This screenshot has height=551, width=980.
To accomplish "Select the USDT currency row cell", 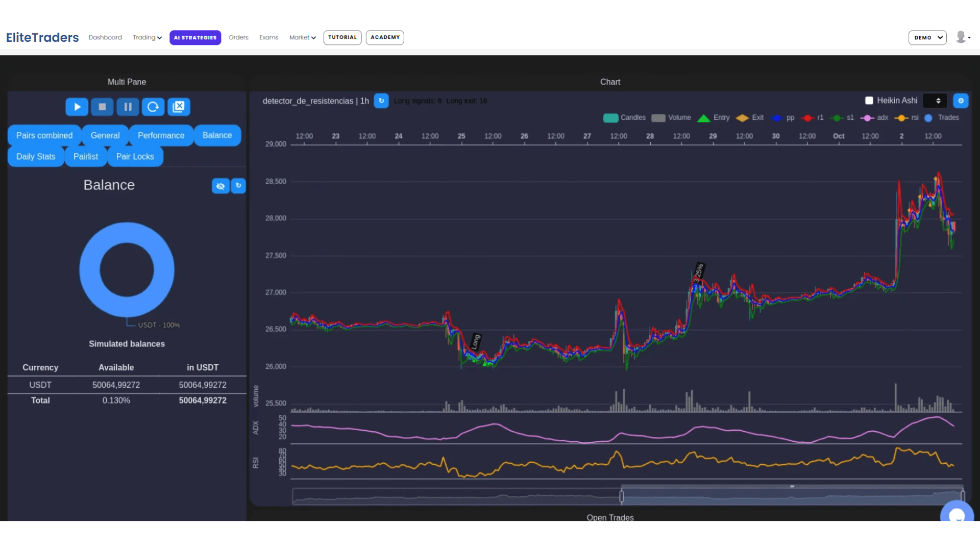I will point(40,385).
